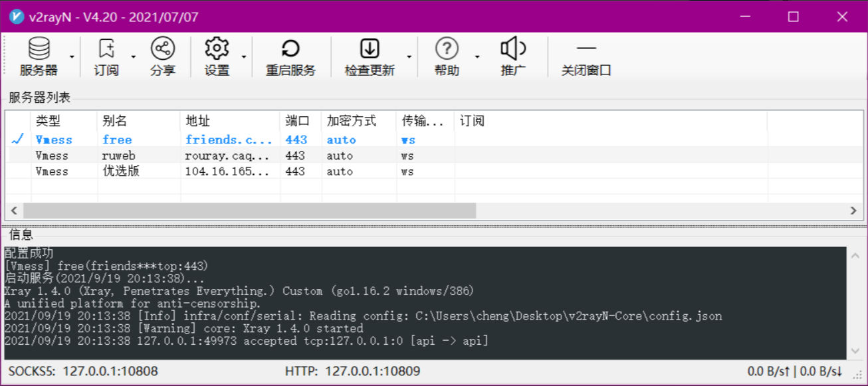Expand the 服务器 dropdown arrow

point(71,56)
